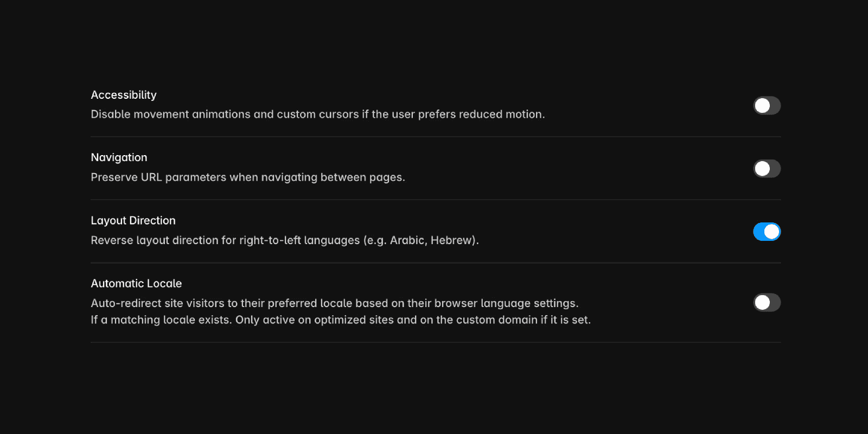Turn on the Navigation URL parameters toggle
The height and width of the screenshot is (434, 868).
tap(767, 169)
